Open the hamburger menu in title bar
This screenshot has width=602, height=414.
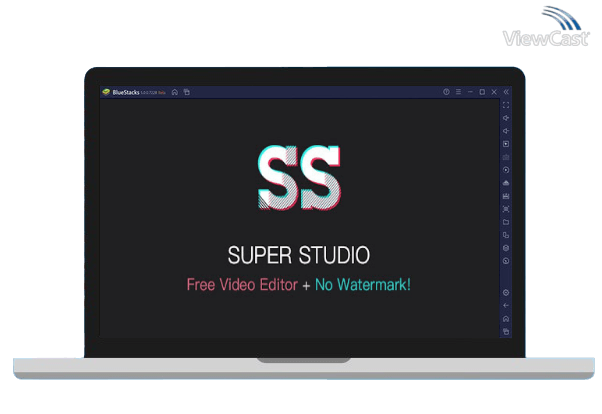(x=458, y=92)
